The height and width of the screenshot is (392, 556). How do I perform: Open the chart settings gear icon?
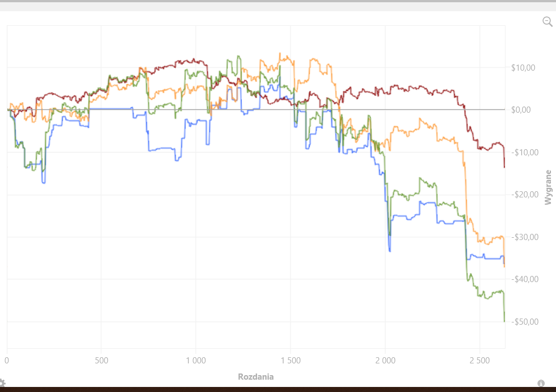pos(2,383)
